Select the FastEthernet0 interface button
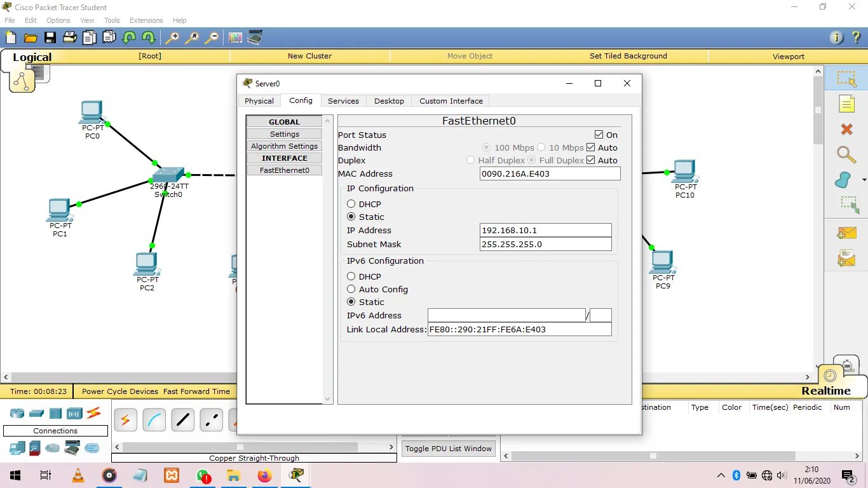This screenshot has width=868, height=488. coord(285,170)
